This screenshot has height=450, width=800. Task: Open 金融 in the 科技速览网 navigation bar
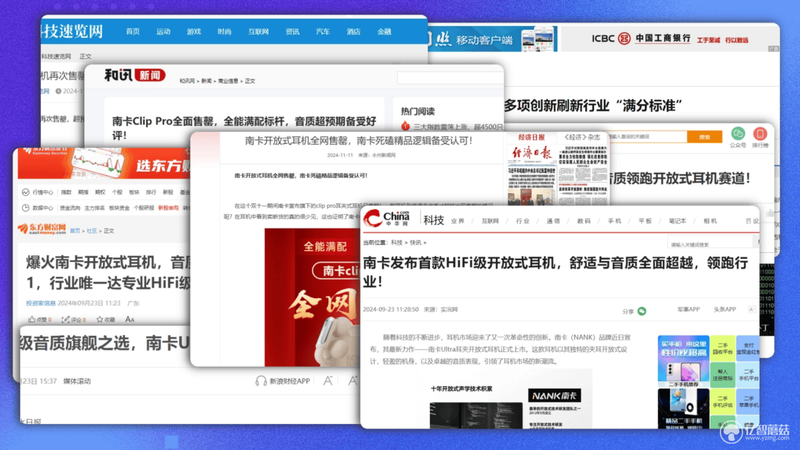point(384,32)
